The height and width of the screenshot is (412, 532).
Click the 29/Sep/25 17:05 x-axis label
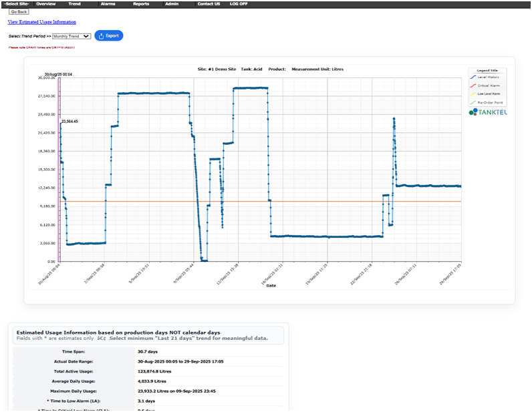(450, 274)
